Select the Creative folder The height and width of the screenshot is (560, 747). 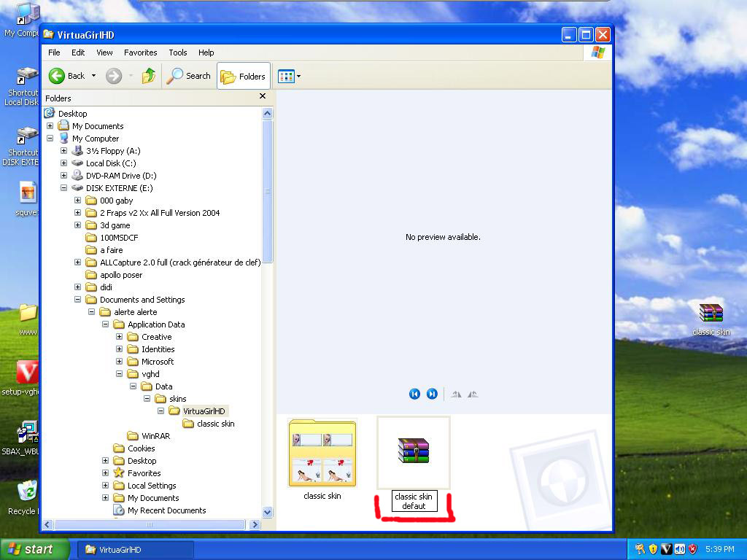[156, 337]
